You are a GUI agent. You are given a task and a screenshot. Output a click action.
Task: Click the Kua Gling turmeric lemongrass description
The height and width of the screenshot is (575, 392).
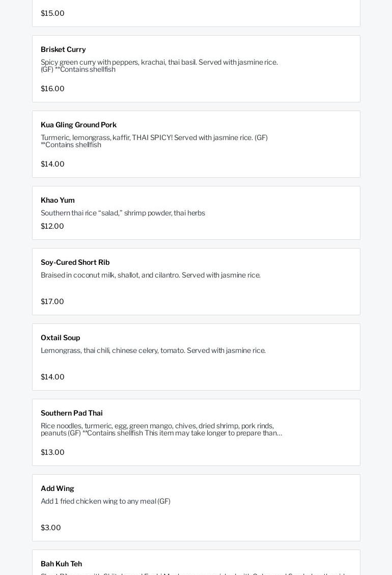154,141
